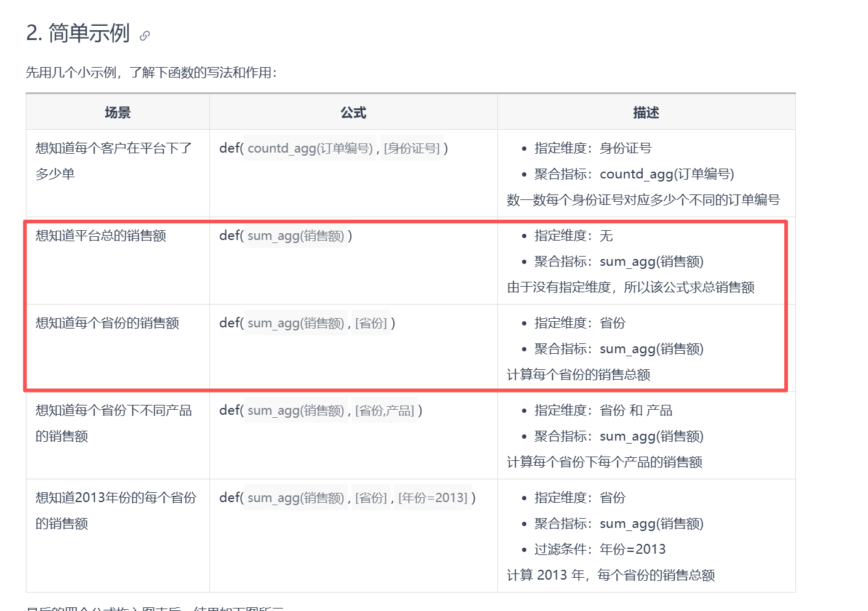Click the countd_agg(订单编号) code in the 公式 column

pyautogui.click(x=310, y=148)
